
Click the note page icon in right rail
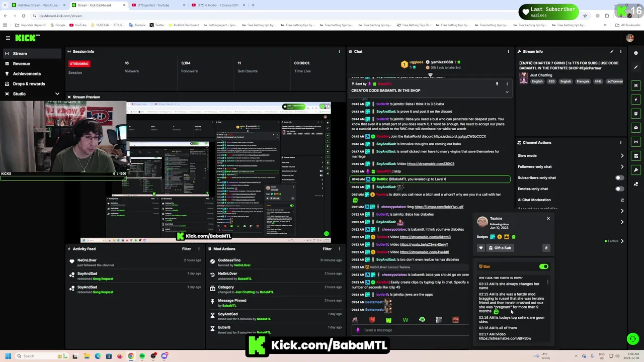tap(636, 113)
